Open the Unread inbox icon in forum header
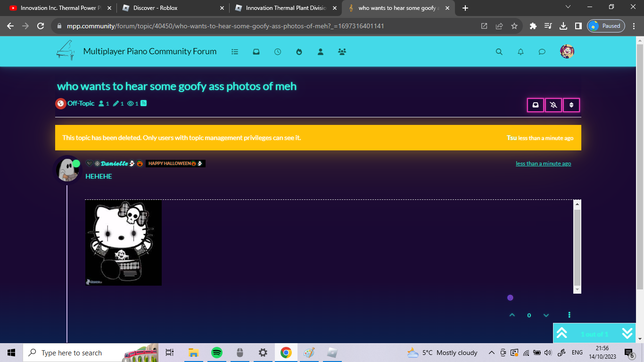644x362 pixels. 256,52
